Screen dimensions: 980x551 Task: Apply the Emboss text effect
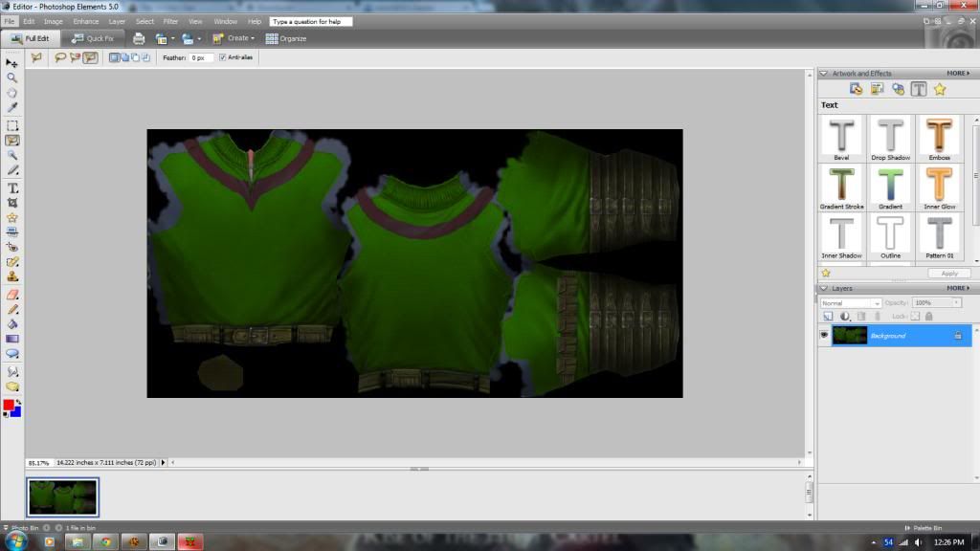coord(940,138)
